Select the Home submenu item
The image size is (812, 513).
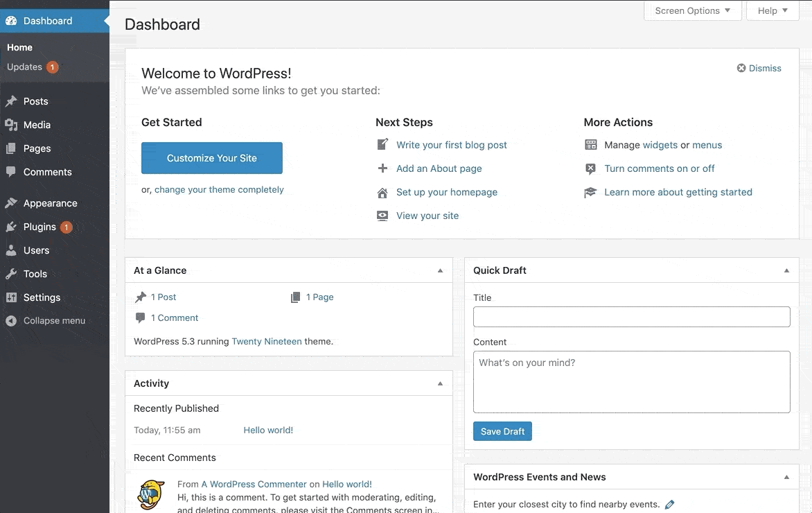(19, 47)
